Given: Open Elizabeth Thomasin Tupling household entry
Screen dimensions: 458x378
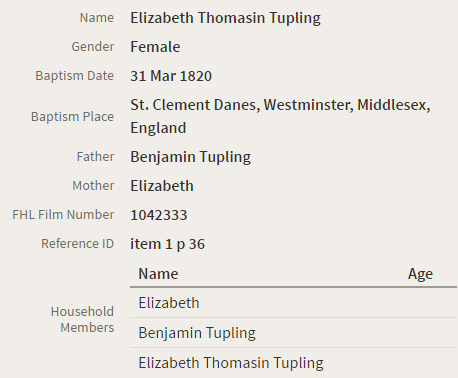Looking at the screenshot, I should [231, 363].
